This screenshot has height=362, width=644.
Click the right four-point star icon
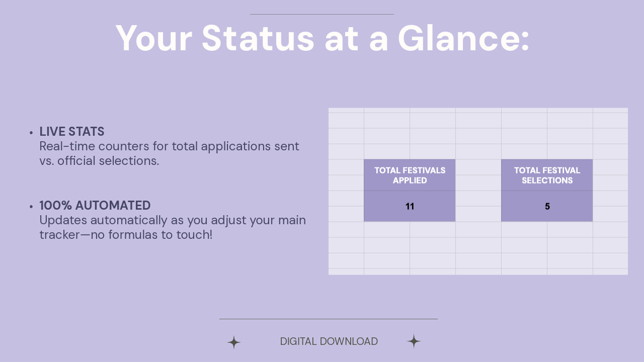coord(414,341)
